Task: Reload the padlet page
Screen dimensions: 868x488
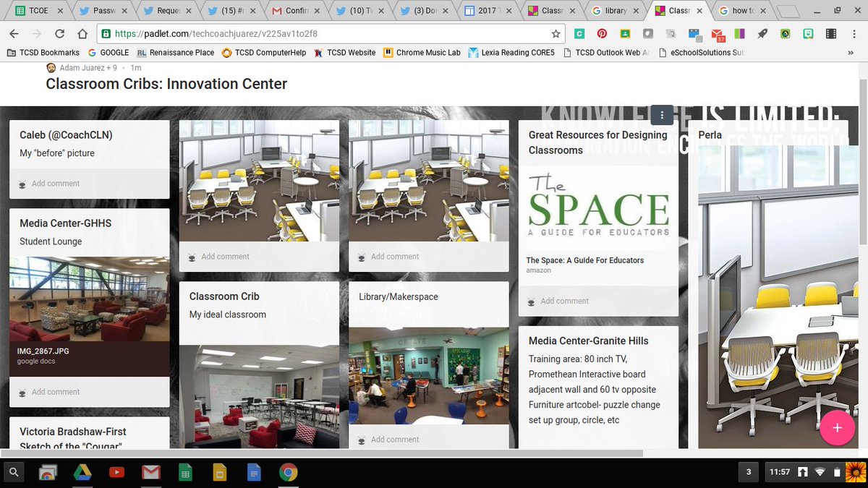Action: [59, 33]
